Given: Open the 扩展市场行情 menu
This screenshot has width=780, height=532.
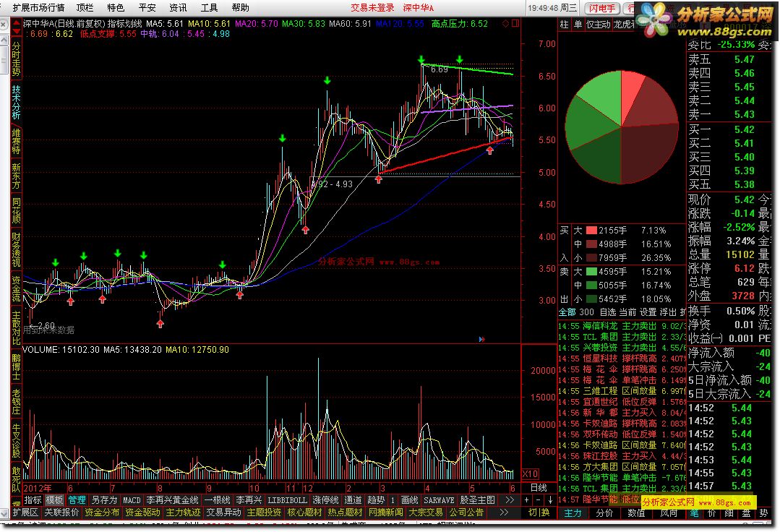Looking at the screenshot, I should 38,7.
